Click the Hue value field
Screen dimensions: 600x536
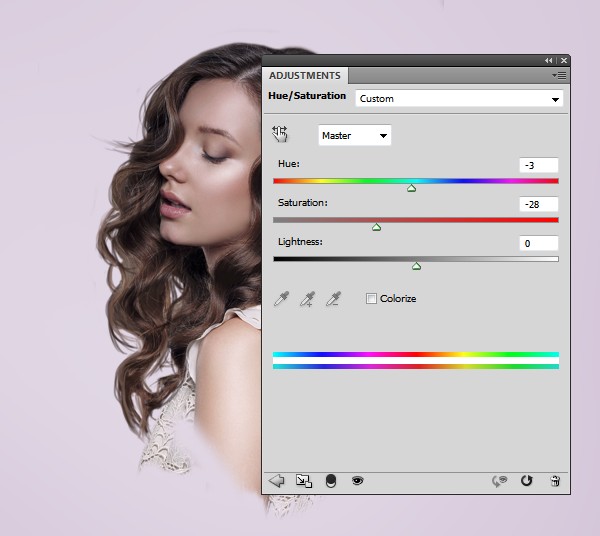pyautogui.click(x=539, y=165)
